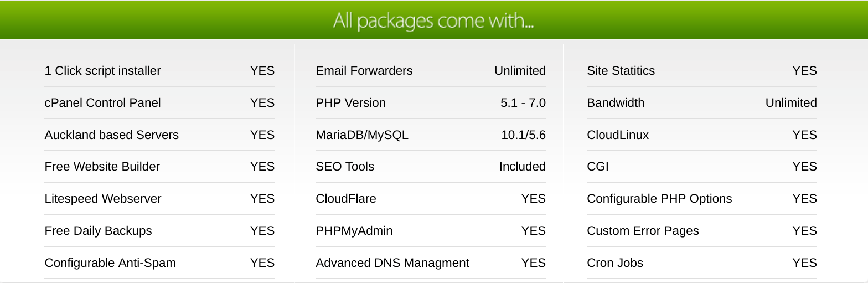Click the 'All packages come with...' green header
Screen dimensions: 868x283
click(x=434, y=20)
